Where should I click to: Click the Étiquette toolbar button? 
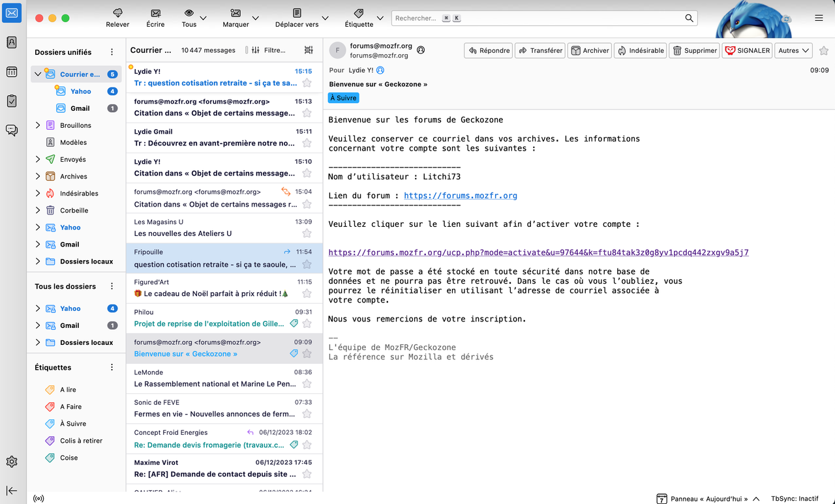[359, 18]
